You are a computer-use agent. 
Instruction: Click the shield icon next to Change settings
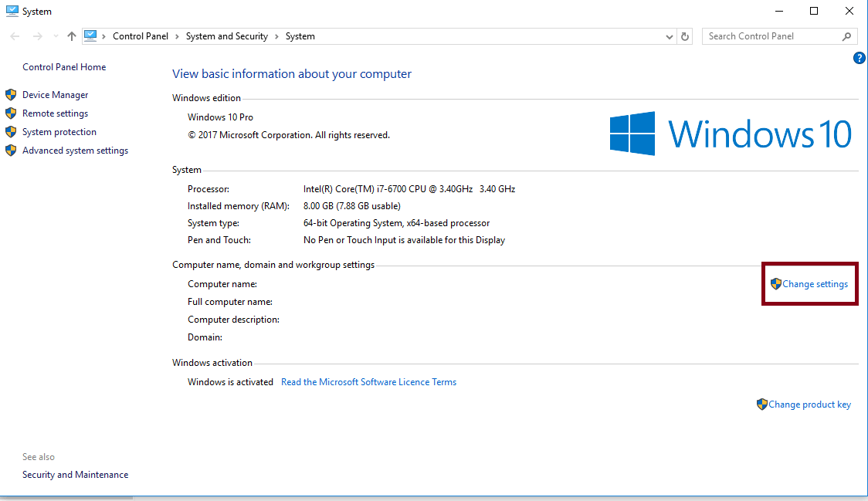(775, 283)
